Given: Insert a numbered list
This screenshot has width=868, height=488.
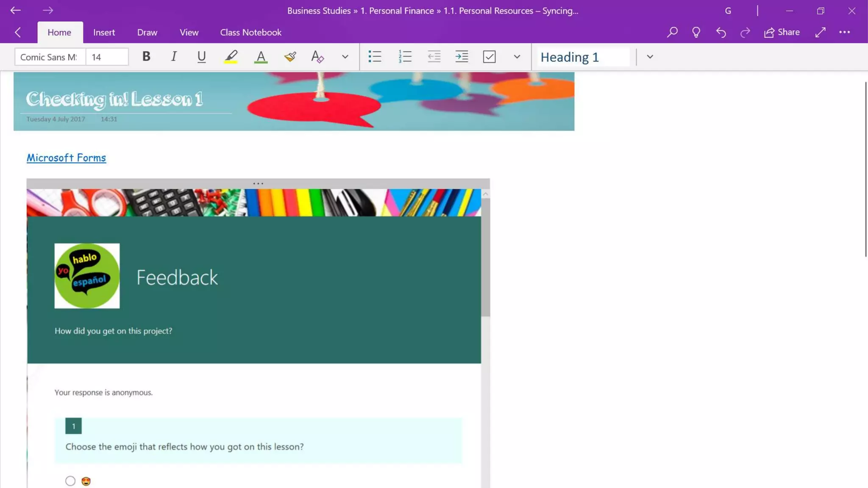Looking at the screenshot, I should pos(405,56).
